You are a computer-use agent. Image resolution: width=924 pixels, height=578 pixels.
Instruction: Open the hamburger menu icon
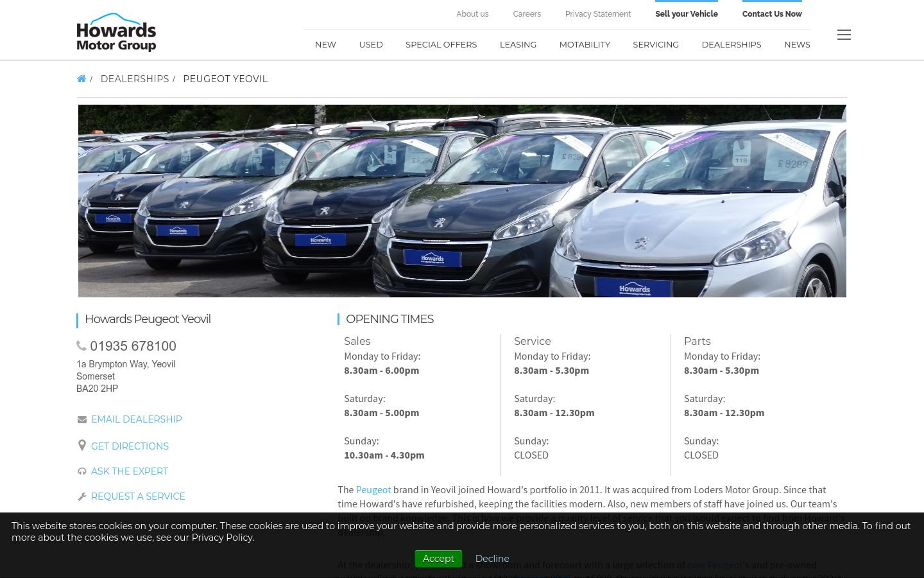click(844, 35)
